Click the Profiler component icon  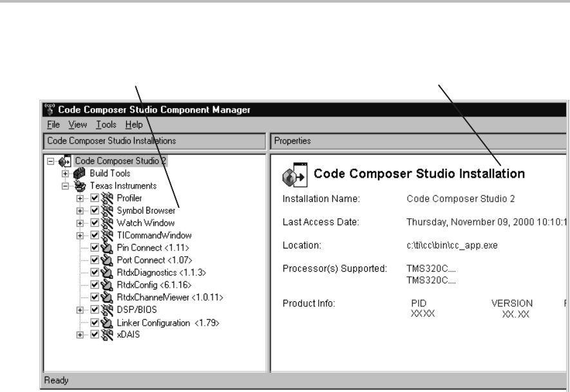[x=107, y=198]
